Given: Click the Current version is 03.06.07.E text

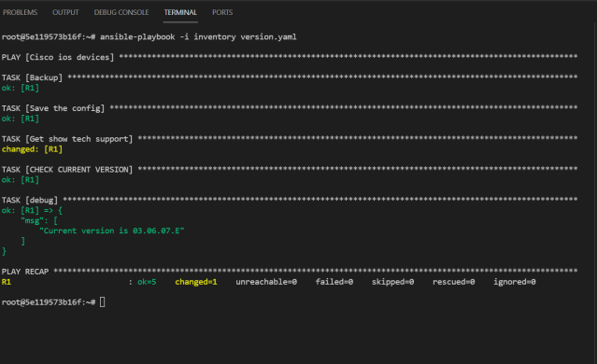Looking at the screenshot, I should coord(112,231).
